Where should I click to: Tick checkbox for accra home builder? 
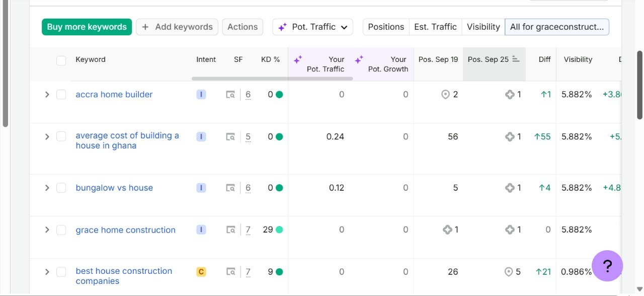61,94
